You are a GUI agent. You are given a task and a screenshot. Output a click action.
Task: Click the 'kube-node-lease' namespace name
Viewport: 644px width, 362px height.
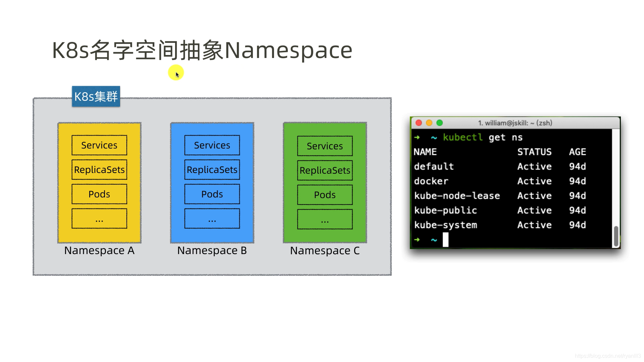457,196
